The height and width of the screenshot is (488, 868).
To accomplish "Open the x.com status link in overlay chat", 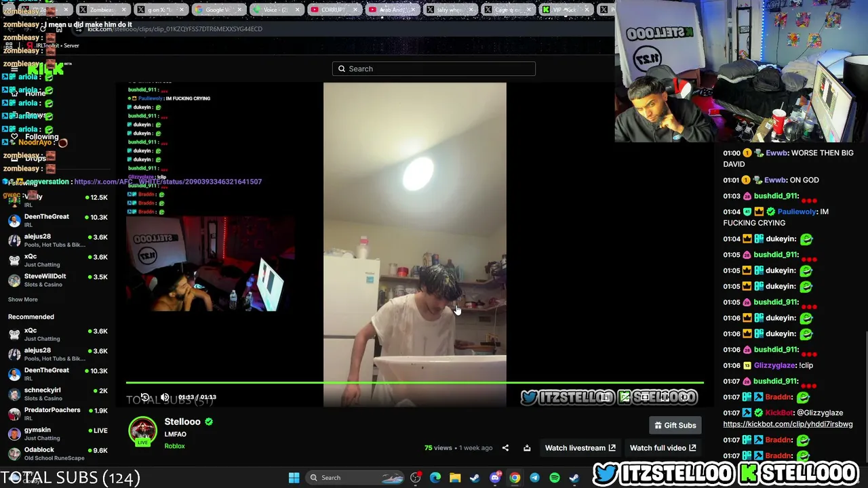I will click(x=168, y=182).
